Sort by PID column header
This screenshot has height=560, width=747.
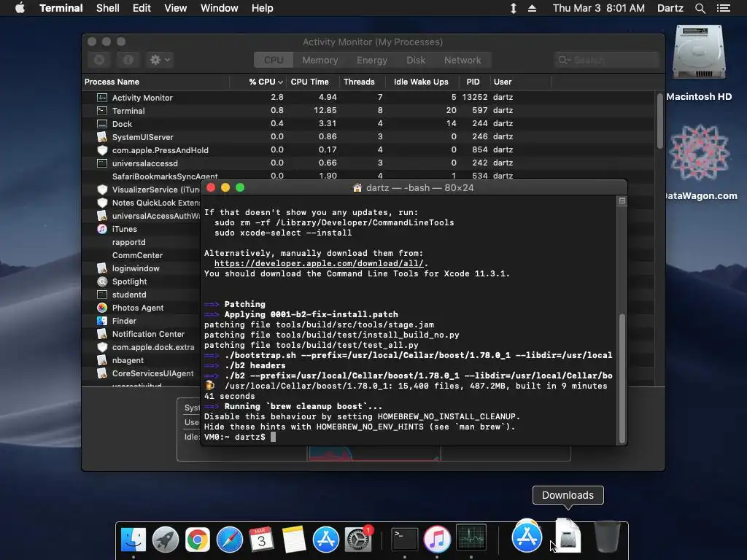[473, 82]
